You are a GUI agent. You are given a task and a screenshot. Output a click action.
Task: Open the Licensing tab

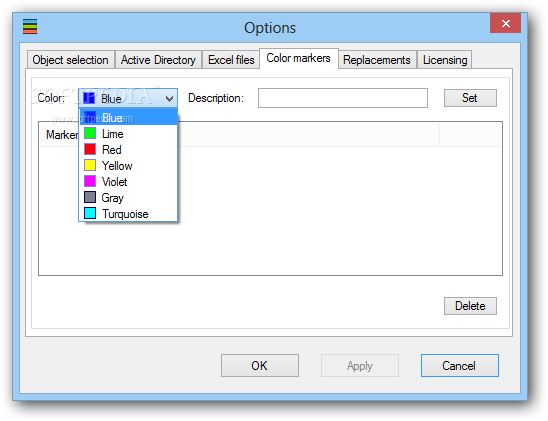pyautogui.click(x=445, y=60)
